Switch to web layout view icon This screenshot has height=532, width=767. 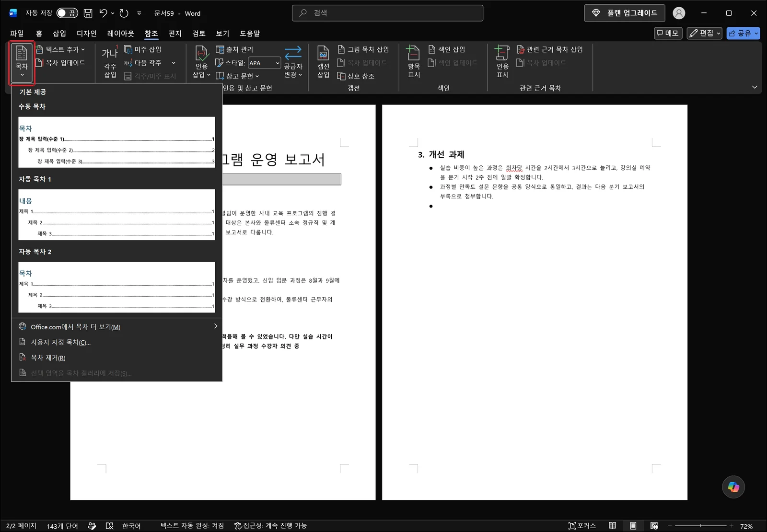pyautogui.click(x=654, y=526)
